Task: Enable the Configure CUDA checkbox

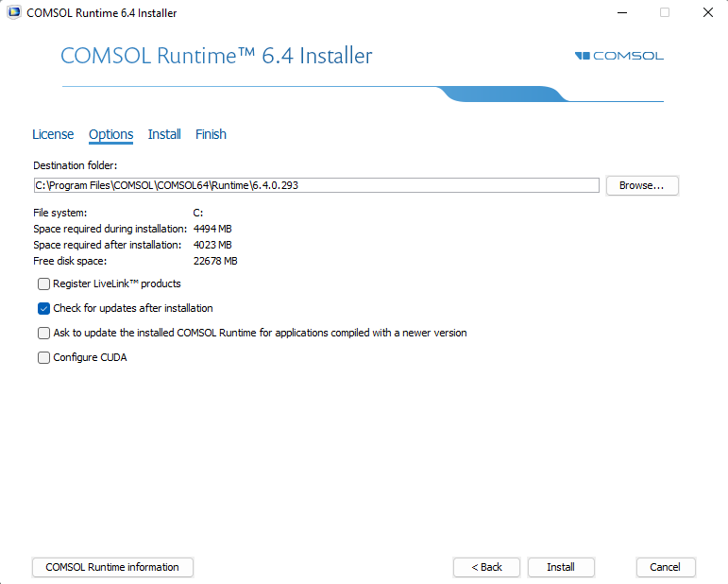Action: click(43, 357)
